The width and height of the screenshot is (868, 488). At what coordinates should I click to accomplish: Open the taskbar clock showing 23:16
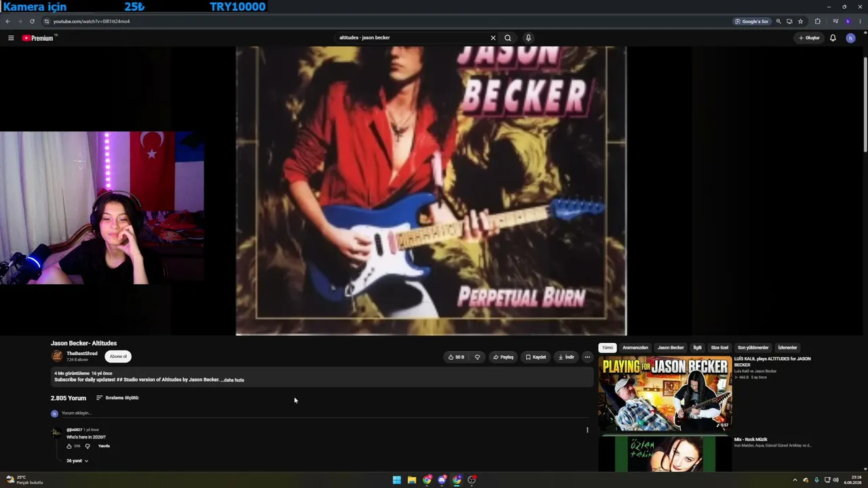coord(852,480)
